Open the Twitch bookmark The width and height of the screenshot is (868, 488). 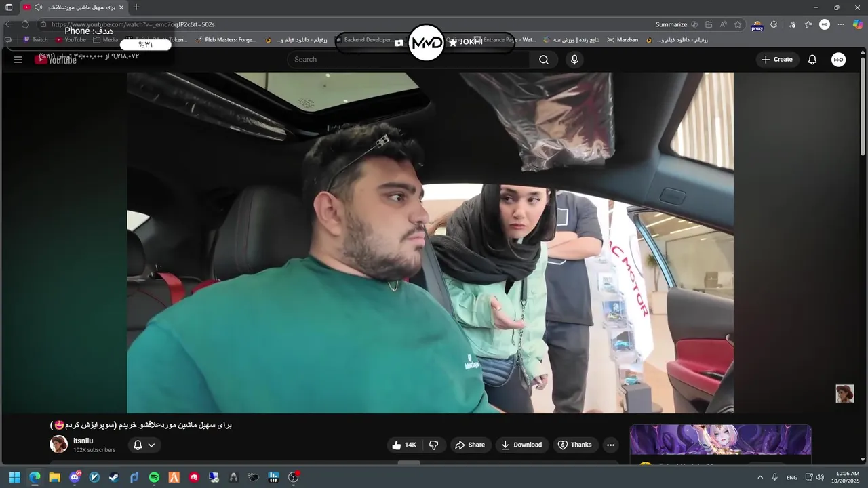35,40
